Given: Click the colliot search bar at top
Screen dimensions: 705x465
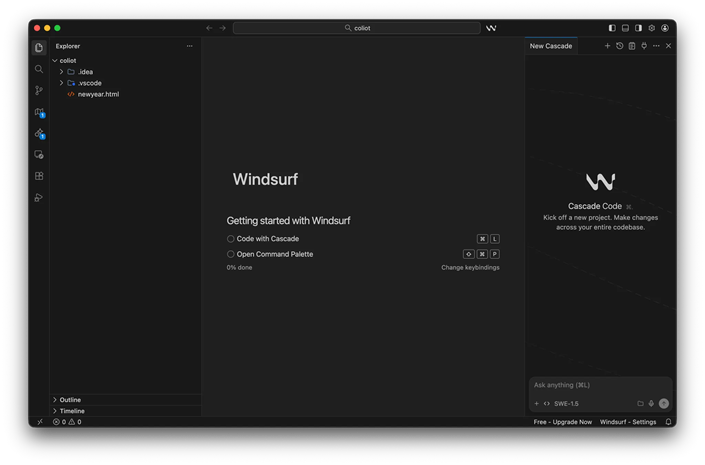Looking at the screenshot, I should (x=357, y=28).
